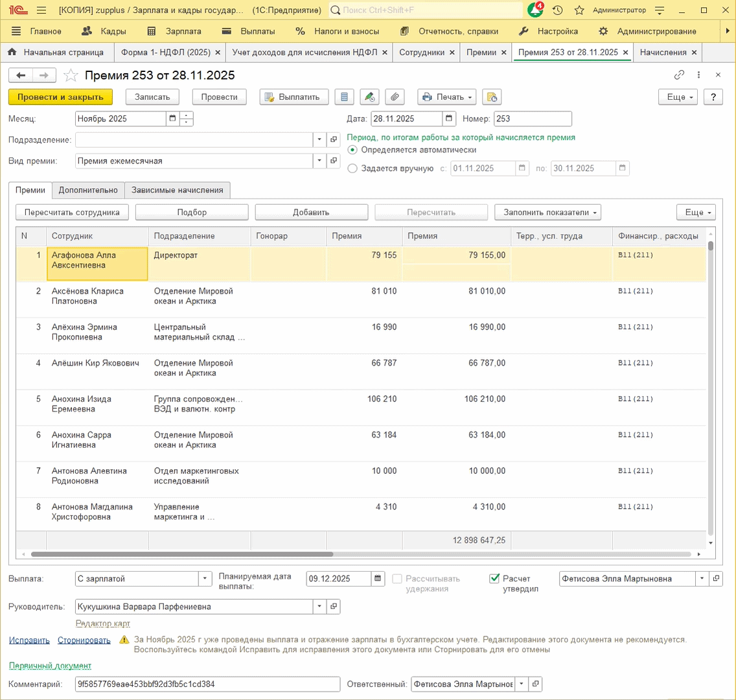This screenshot has width=736, height=700.
Task: Open attached files paperclip icon
Action: (x=395, y=97)
